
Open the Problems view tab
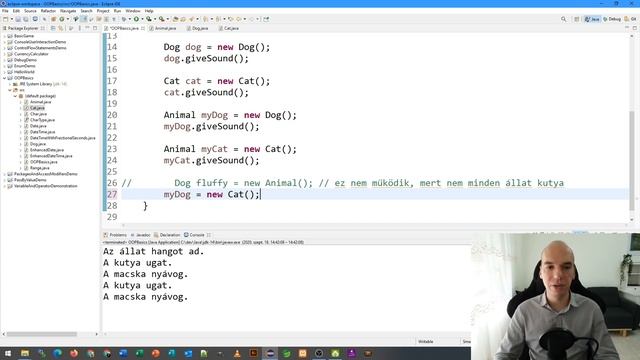[x=115, y=235]
